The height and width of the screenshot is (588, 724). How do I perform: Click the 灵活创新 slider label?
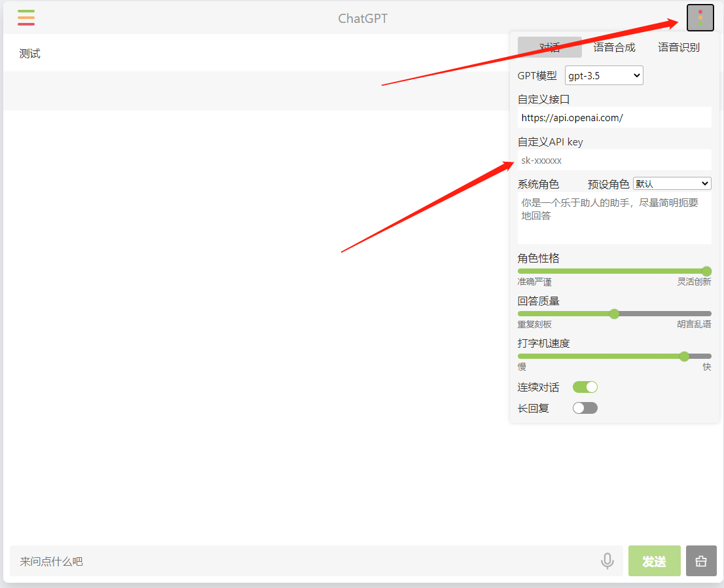click(x=694, y=282)
